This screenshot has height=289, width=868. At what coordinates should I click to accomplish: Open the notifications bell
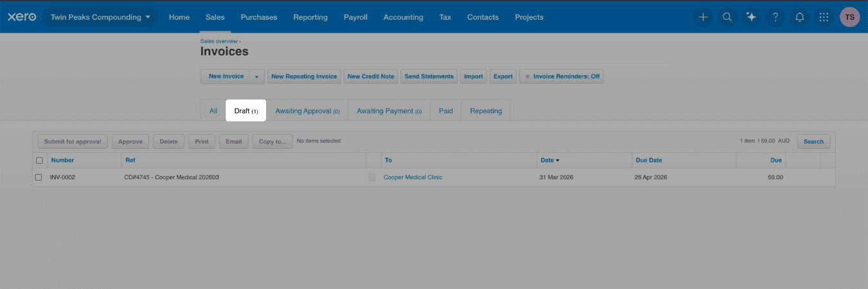800,17
